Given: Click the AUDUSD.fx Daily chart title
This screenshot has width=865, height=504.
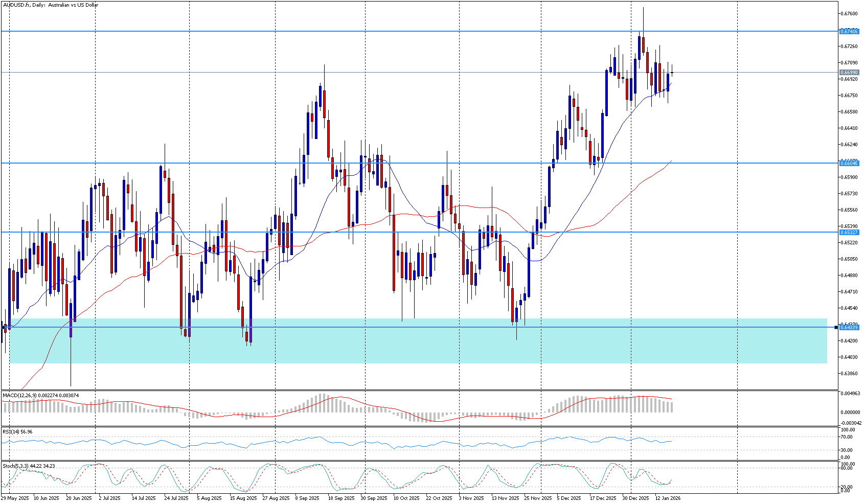Looking at the screenshot, I should click(x=50, y=5).
